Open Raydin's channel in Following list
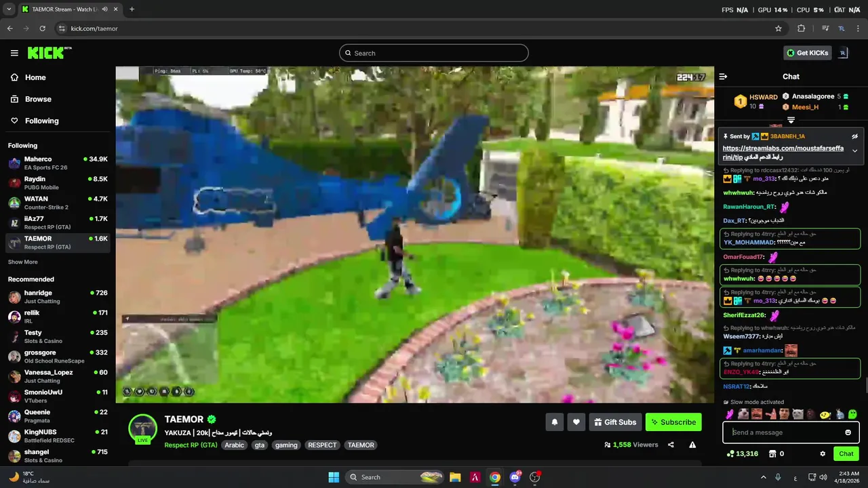868x488 pixels. click(58, 183)
